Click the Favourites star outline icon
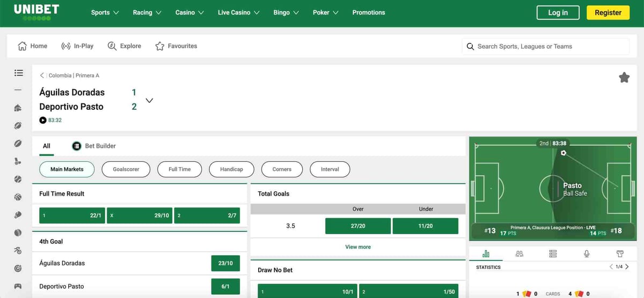 click(x=160, y=46)
